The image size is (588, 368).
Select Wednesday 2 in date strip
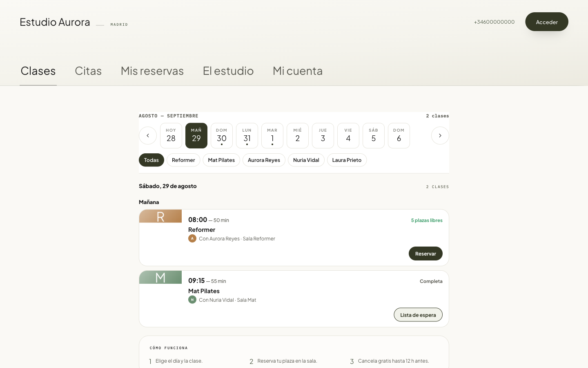[298, 136]
